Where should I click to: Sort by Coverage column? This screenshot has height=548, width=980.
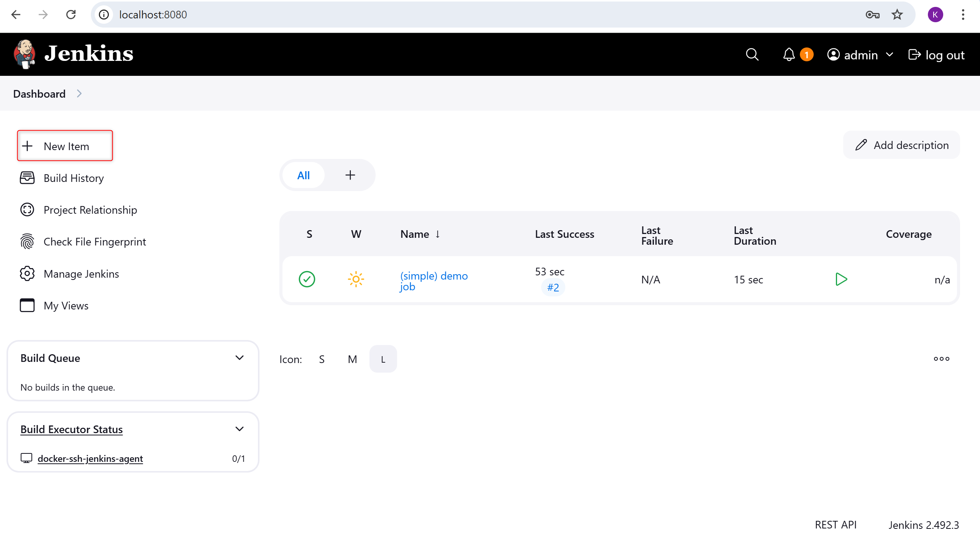908,234
